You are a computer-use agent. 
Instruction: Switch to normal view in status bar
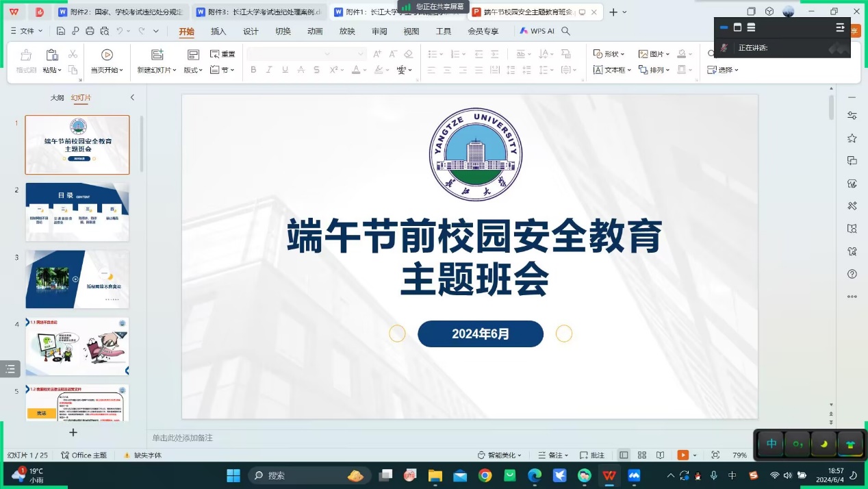(624, 455)
